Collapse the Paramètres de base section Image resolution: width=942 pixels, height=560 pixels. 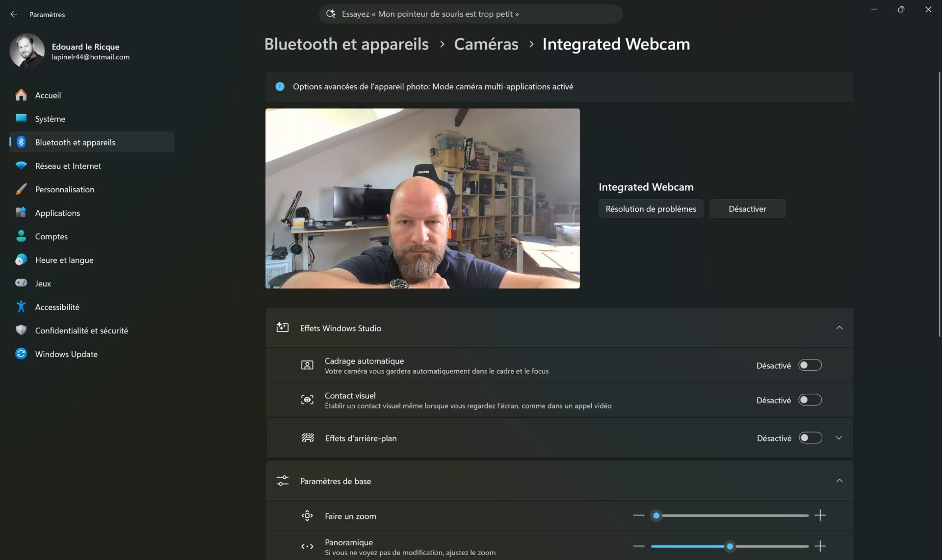point(839,481)
